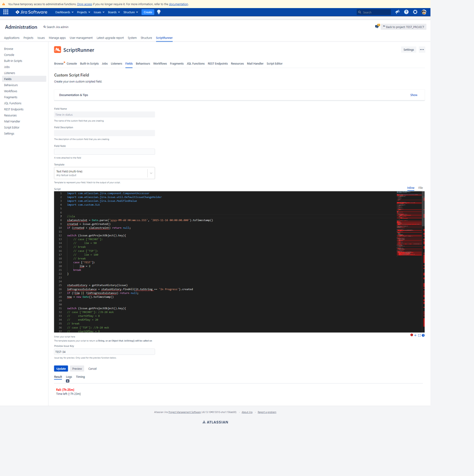
Task: Open the Help question mark icon
Action: click(406, 12)
